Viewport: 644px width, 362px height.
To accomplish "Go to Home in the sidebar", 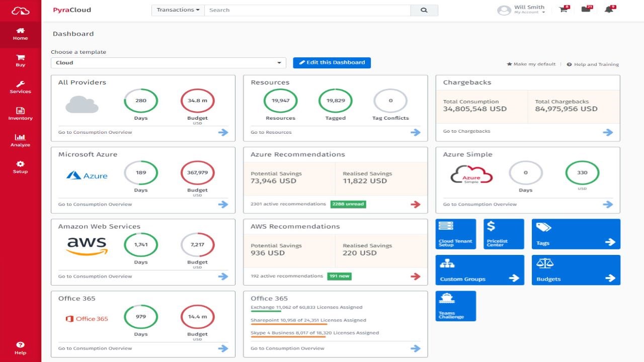I will (21, 34).
